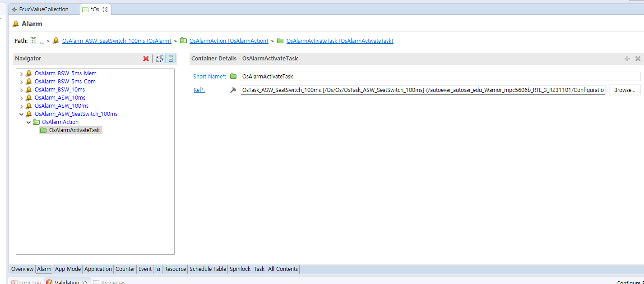Click the Browse... button
Viewport: 644px width, 284px height.
pyautogui.click(x=625, y=90)
